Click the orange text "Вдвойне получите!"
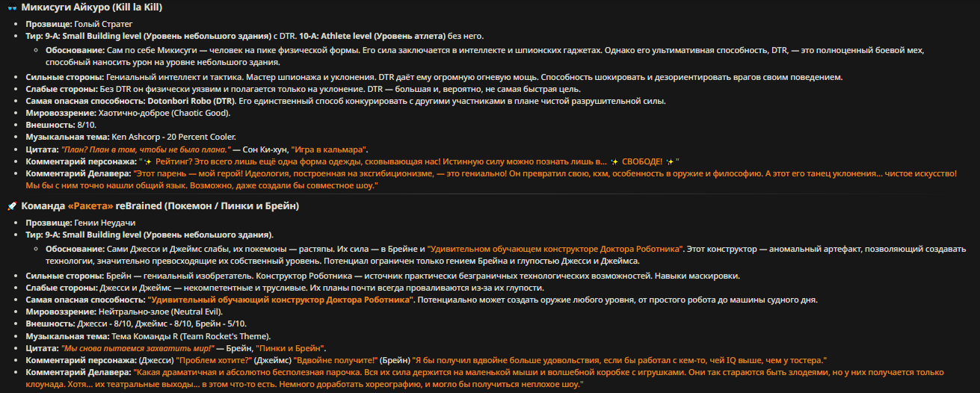 [336, 360]
